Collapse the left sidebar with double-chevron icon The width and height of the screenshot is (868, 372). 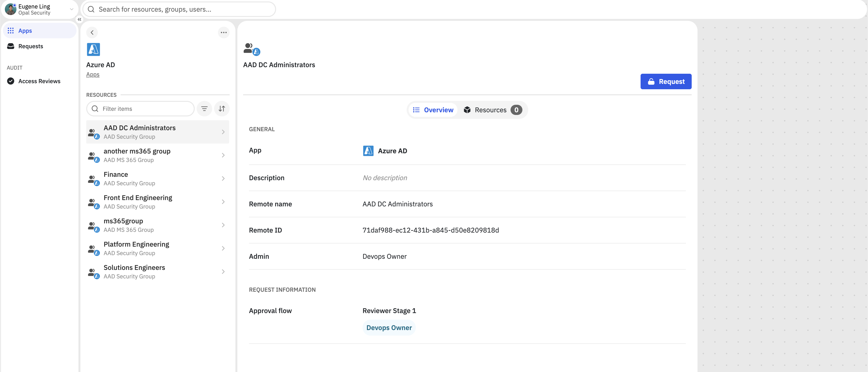coord(79,19)
